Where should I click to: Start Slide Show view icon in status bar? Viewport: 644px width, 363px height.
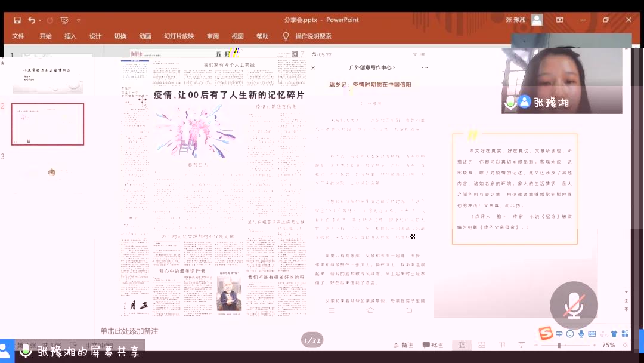pyautogui.click(x=521, y=345)
